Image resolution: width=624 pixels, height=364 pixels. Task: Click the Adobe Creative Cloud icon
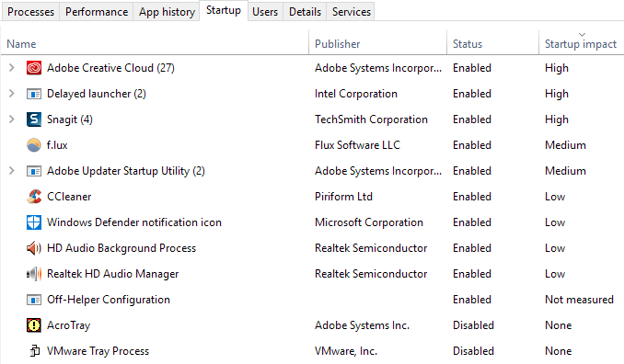click(x=34, y=68)
